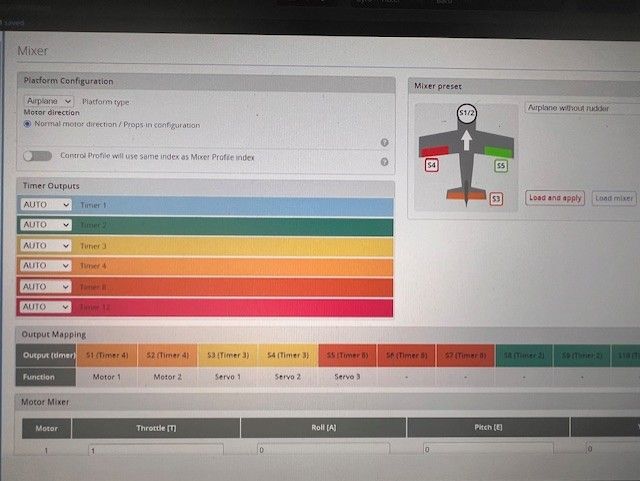Toggle Control Profile same index switch

tap(38, 156)
